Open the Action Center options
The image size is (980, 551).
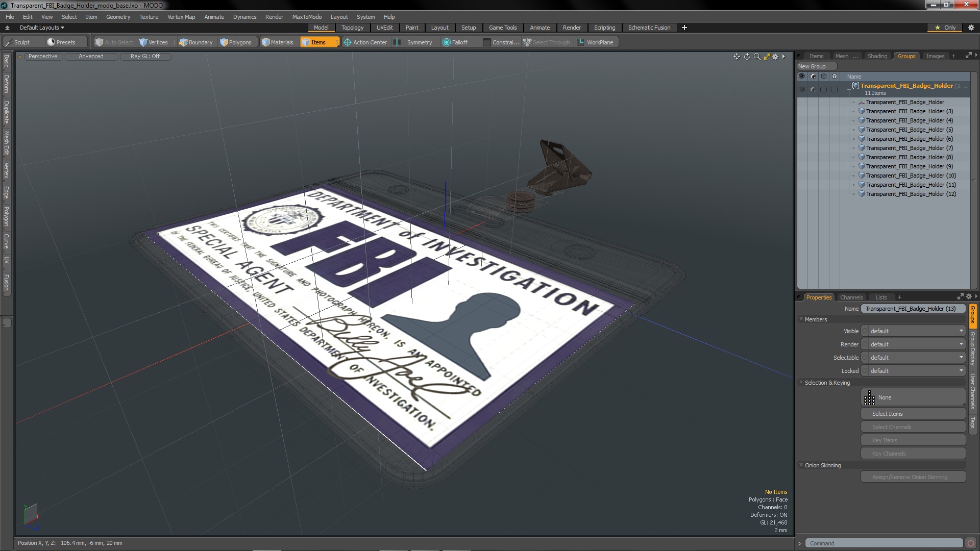pos(365,42)
